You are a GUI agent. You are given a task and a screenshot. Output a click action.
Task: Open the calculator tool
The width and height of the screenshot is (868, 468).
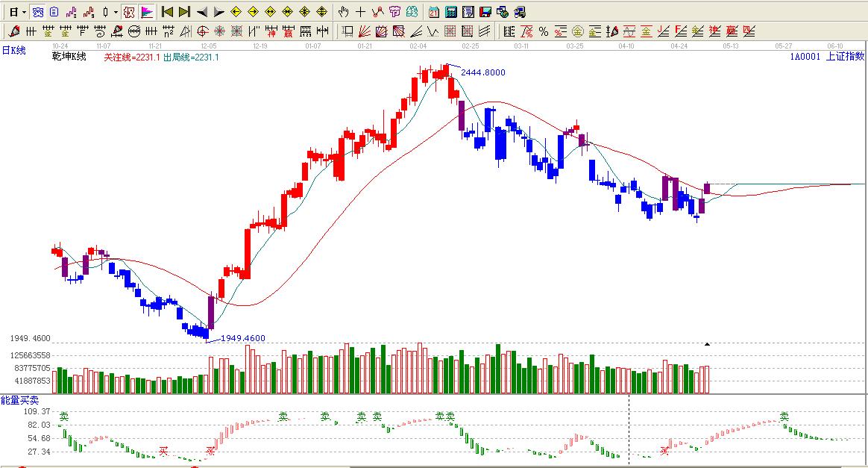pyautogui.click(x=451, y=12)
